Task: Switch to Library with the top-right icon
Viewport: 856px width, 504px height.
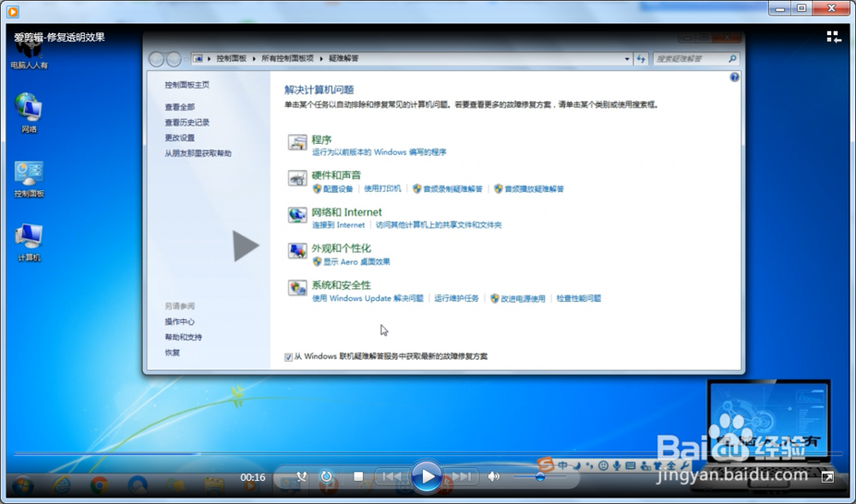Action: tap(833, 37)
